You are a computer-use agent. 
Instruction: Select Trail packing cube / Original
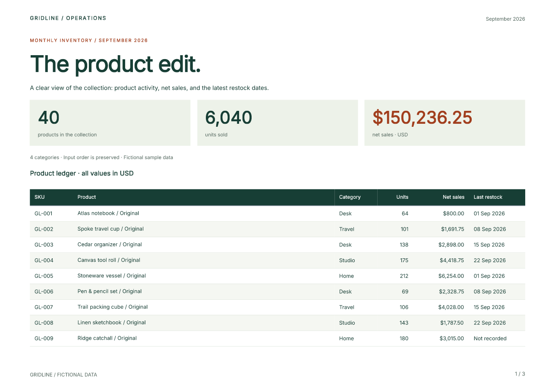coord(113,307)
